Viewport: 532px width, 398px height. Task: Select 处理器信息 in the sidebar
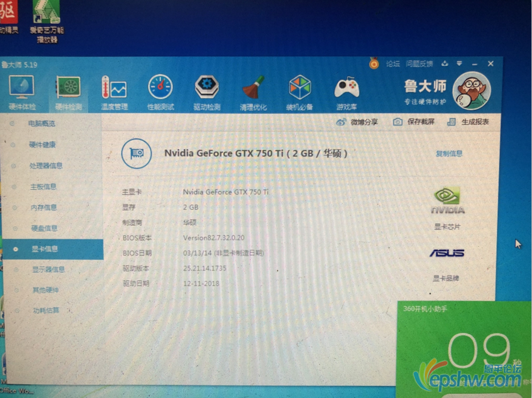click(46, 165)
